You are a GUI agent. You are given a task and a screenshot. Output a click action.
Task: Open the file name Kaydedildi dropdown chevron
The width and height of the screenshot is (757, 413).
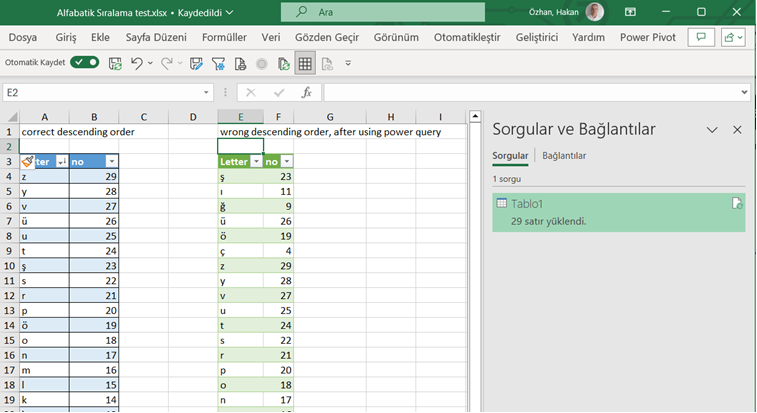click(x=230, y=13)
